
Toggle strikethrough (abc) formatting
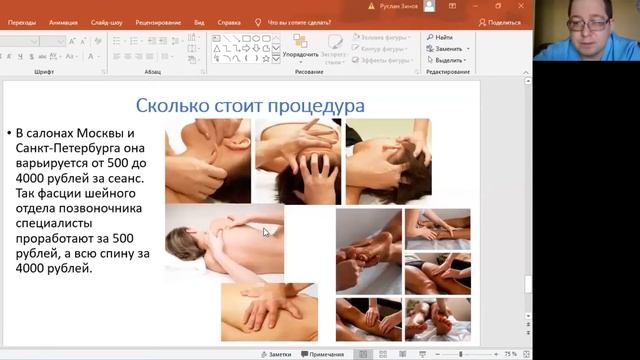pos(42,57)
